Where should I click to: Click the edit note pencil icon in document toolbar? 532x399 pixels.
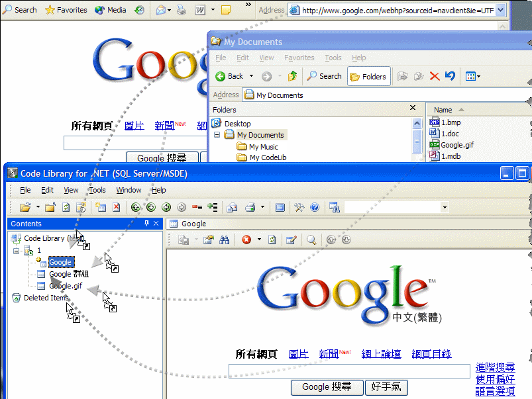292,240
